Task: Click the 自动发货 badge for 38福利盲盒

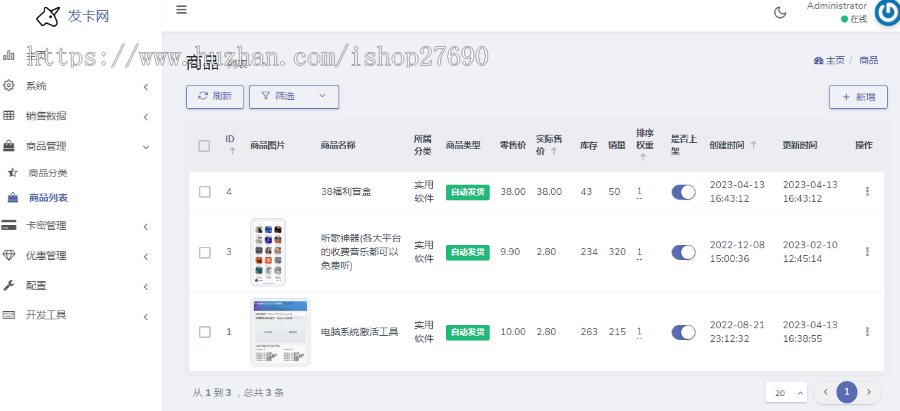Action: tap(468, 192)
